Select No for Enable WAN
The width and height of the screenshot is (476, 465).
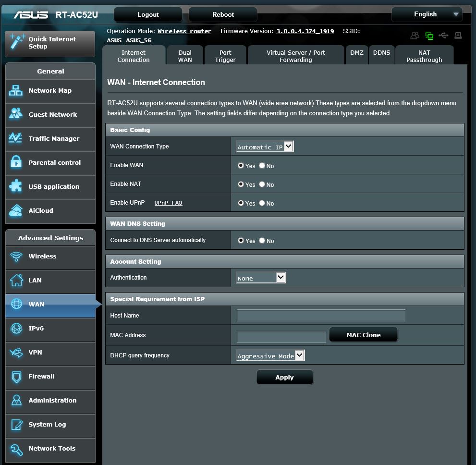coord(262,165)
